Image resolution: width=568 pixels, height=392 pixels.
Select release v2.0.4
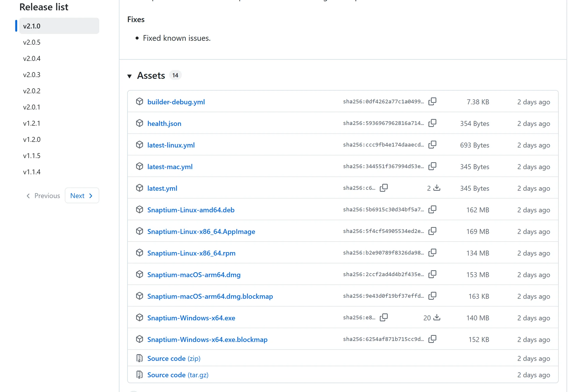click(x=32, y=58)
